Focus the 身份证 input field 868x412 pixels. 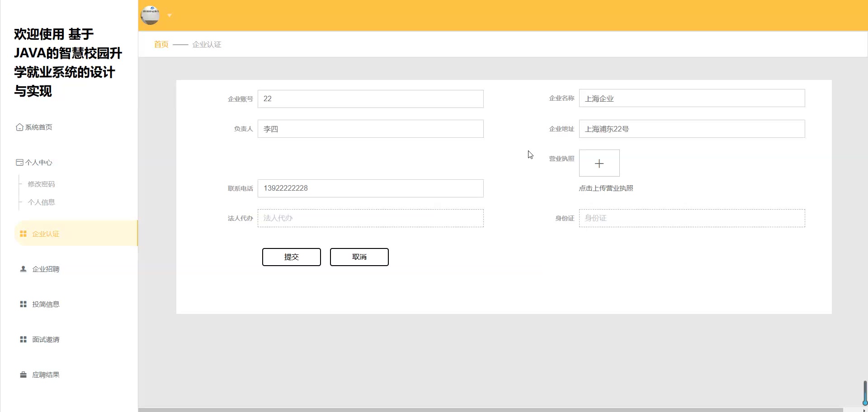tap(692, 218)
